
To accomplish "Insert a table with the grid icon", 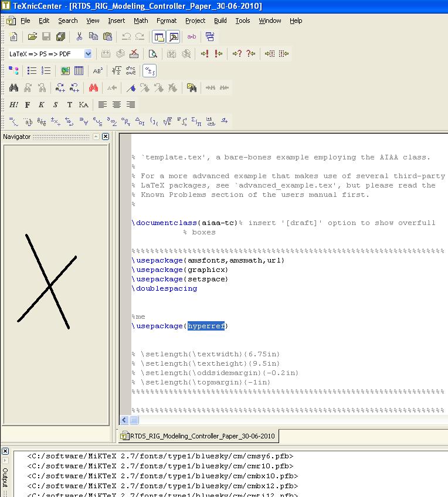I will pyautogui.click(x=79, y=71).
